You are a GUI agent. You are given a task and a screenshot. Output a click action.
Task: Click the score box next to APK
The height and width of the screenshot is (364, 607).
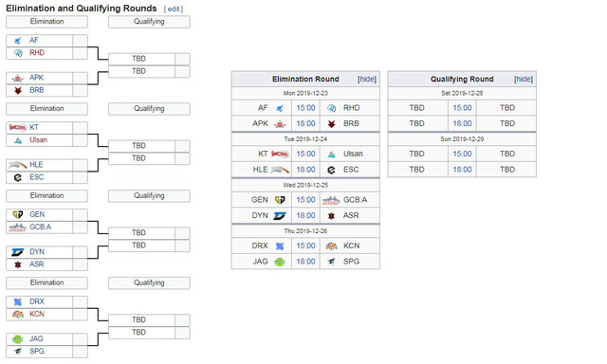tap(80, 78)
